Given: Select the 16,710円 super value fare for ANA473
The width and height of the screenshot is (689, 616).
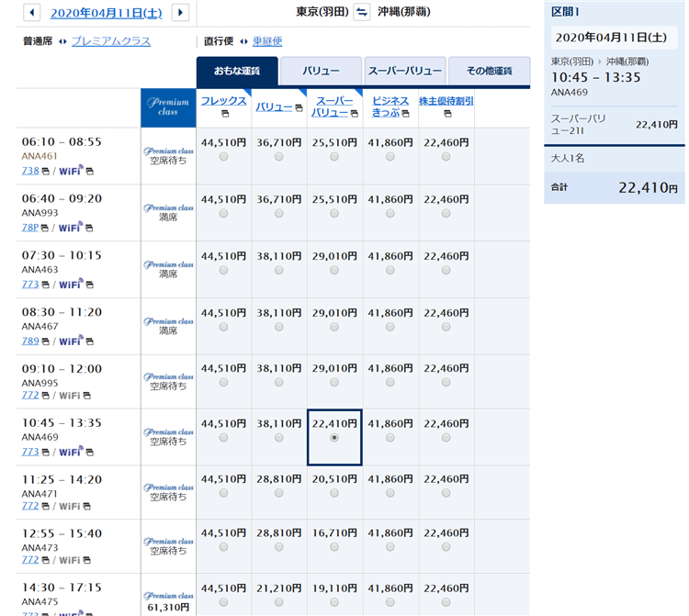Looking at the screenshot, I should (334, 550).
